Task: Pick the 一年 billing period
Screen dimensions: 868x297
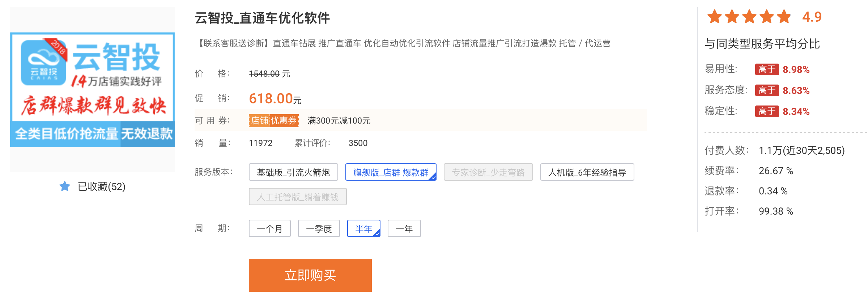Action: (x=404, y=229)
